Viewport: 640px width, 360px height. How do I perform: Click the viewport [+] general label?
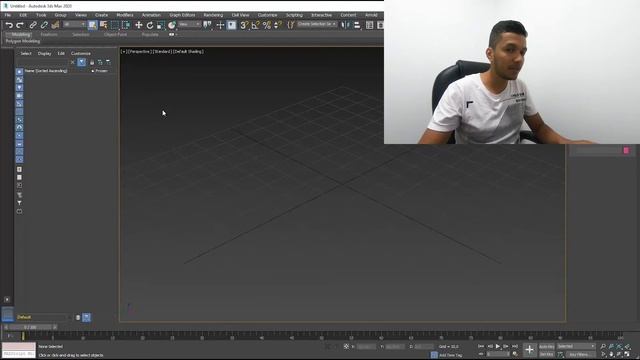click(x=124, y=52)
